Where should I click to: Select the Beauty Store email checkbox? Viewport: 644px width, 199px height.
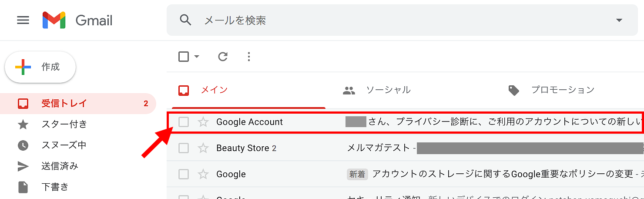(184, 148)
